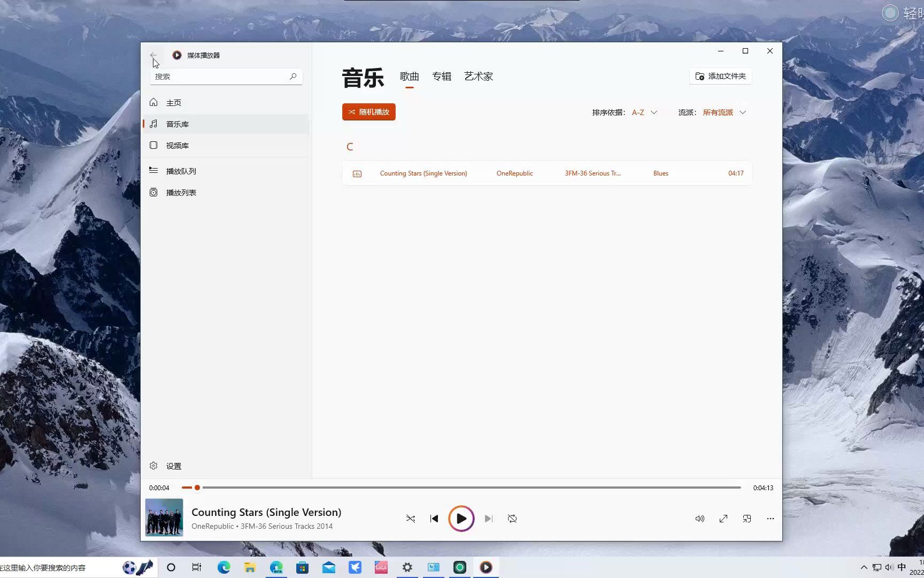Open the volume control icon

pos(699,518)
